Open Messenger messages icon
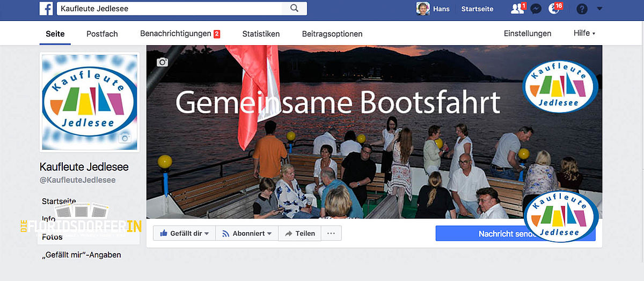Viewport: 644px width, 281px height. coord(536,9)
